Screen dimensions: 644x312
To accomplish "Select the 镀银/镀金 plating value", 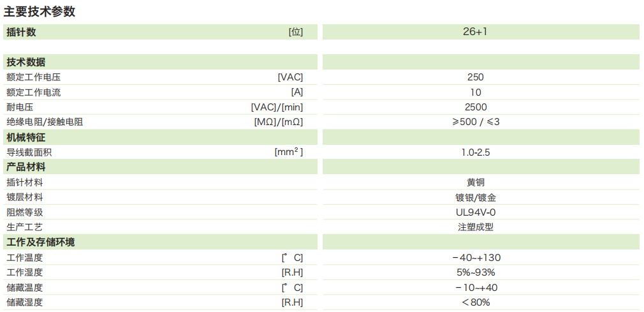I will pos(475,197).
